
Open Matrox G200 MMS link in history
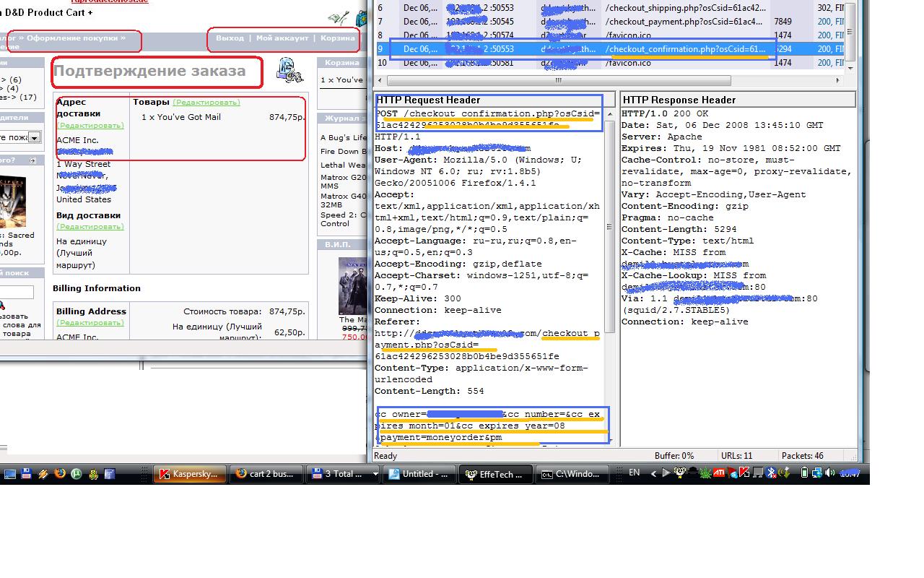[x=344, y=181]
